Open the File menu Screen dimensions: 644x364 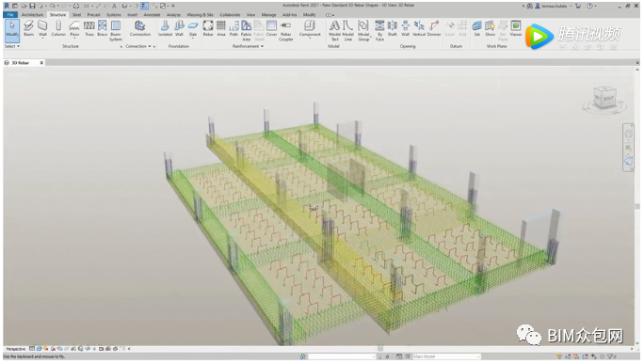click(x=10, y=15)
